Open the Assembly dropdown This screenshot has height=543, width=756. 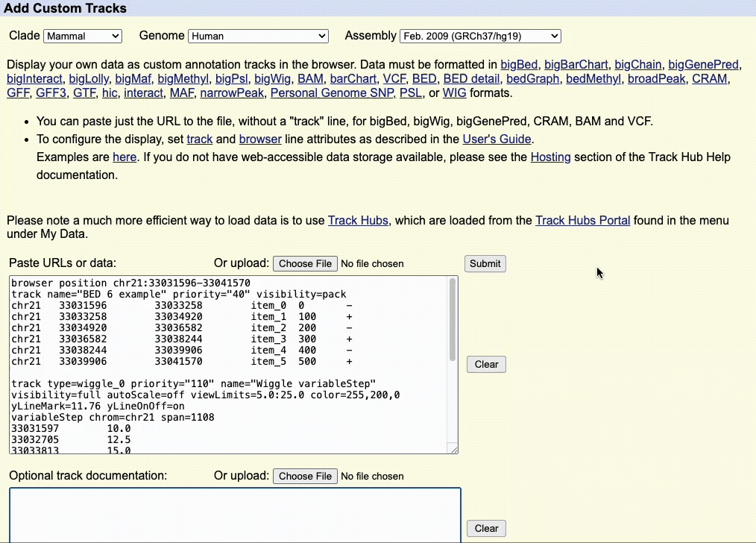coord(480,36)
